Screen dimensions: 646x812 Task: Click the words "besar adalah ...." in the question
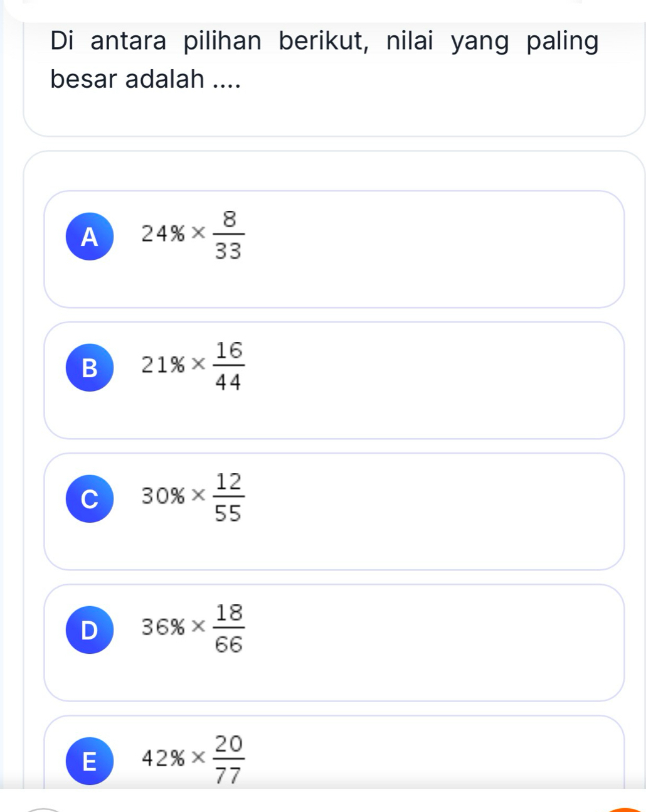pyautogui.click(x=146, y=80)
